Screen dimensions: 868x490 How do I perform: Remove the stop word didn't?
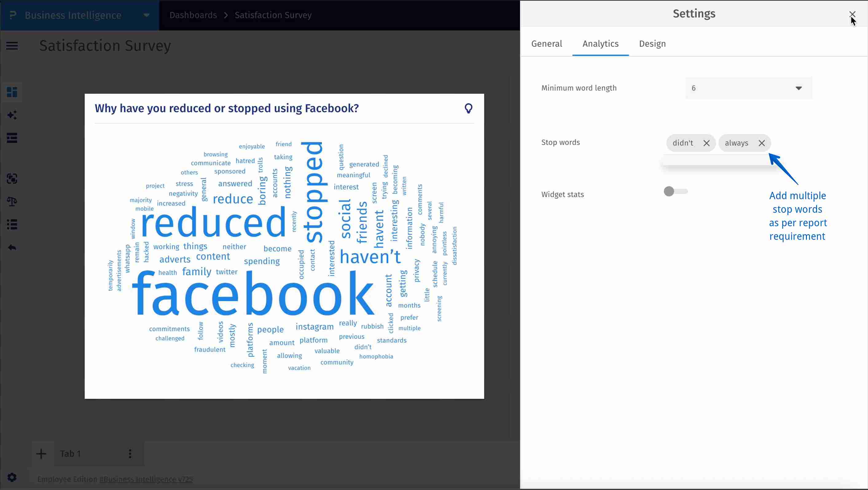pyautogui.click(x=706, y=143)
